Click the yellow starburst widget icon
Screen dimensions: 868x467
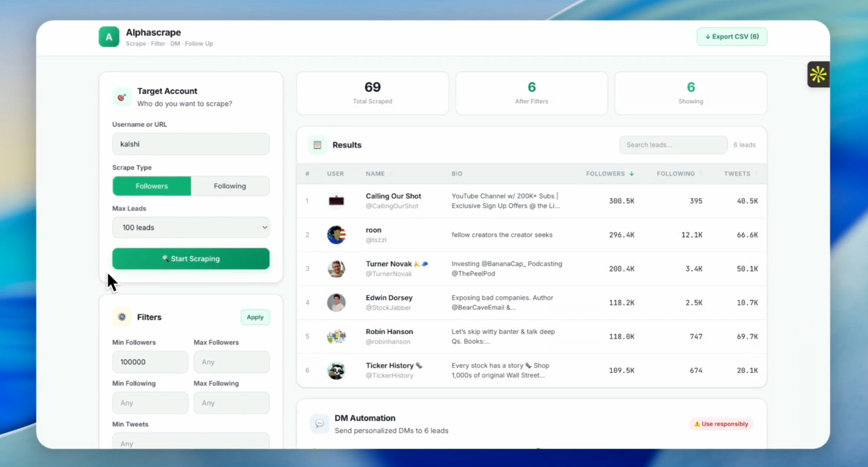point(818,74)
